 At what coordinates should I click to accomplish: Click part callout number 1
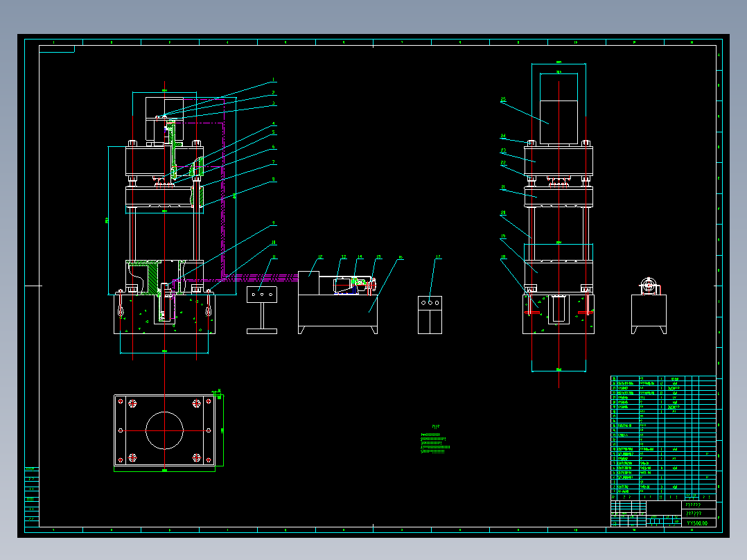click(x=273, y=80)
